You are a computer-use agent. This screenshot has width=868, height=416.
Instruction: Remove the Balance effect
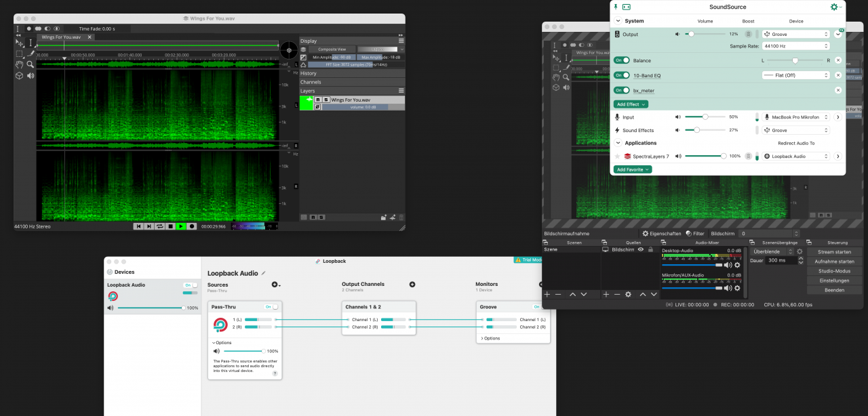(838, 60)
